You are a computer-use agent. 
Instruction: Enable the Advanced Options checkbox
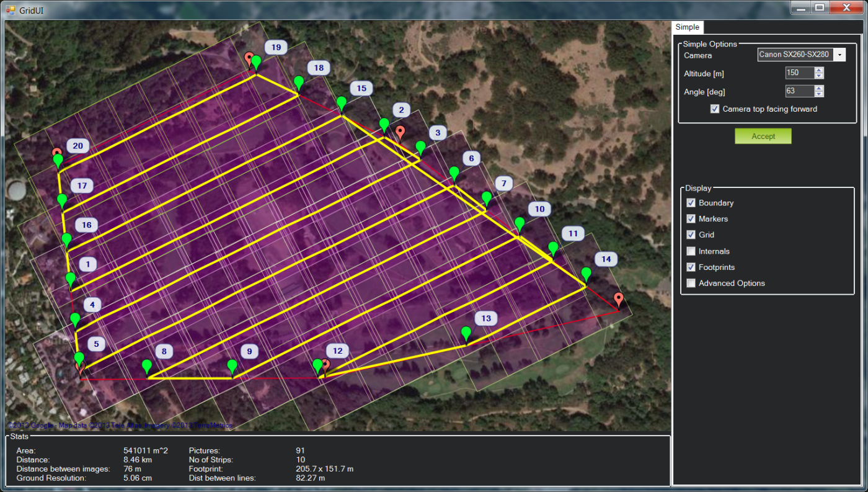point(691,284)
